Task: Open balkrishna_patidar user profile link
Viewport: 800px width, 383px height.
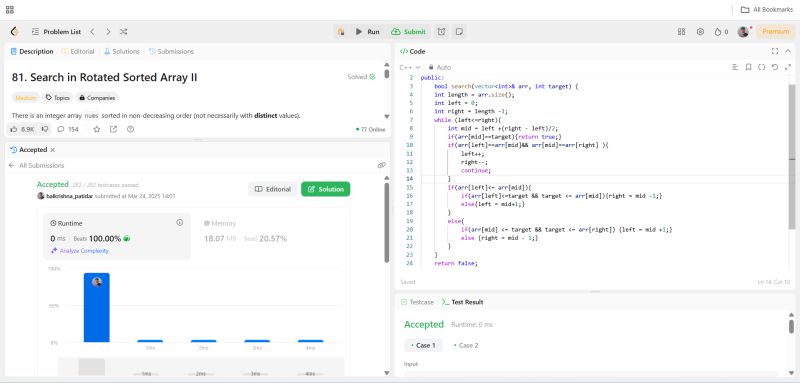Action: (70, 196)
